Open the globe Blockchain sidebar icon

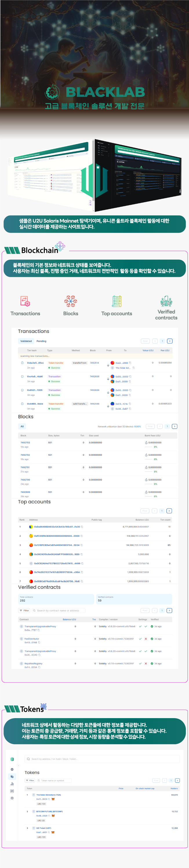point(12,769)
